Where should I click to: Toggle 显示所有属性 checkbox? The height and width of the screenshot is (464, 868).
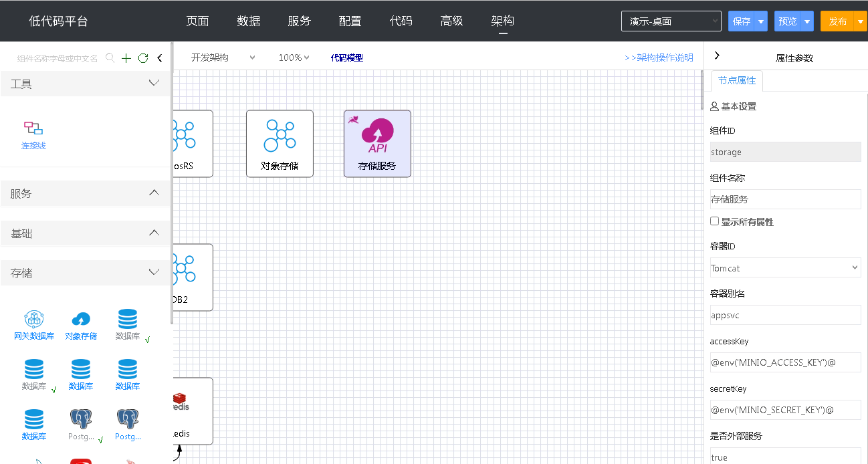click(714, 221)
